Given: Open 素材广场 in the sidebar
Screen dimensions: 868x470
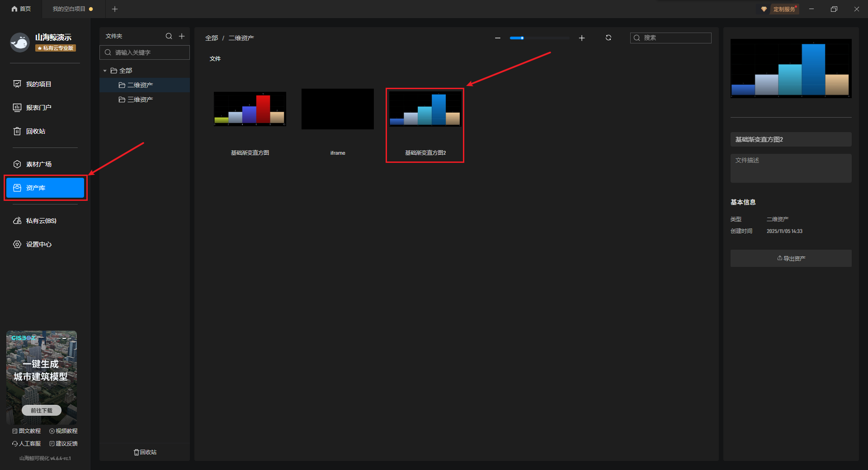Looking at the screenshot, I should (x=38, y=164).
